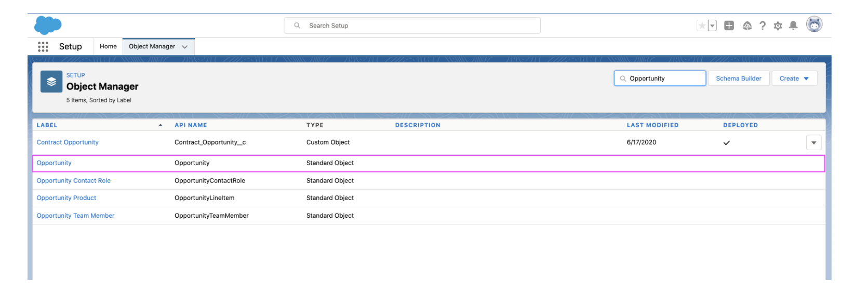Open the Opportunity Contact Role link
868x292 pixels.
[x=73, y=181]
